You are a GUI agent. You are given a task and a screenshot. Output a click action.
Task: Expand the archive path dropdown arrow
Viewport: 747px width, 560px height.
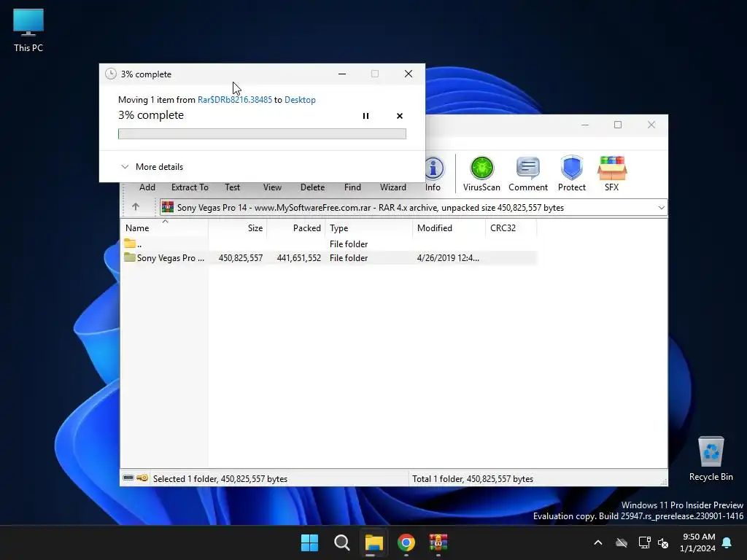661,208
